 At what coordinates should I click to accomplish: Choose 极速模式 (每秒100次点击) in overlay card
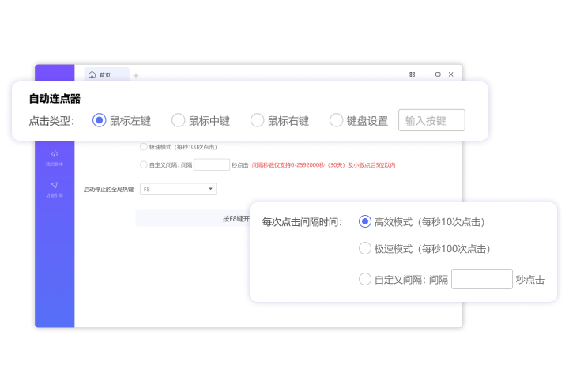(365, 248)
